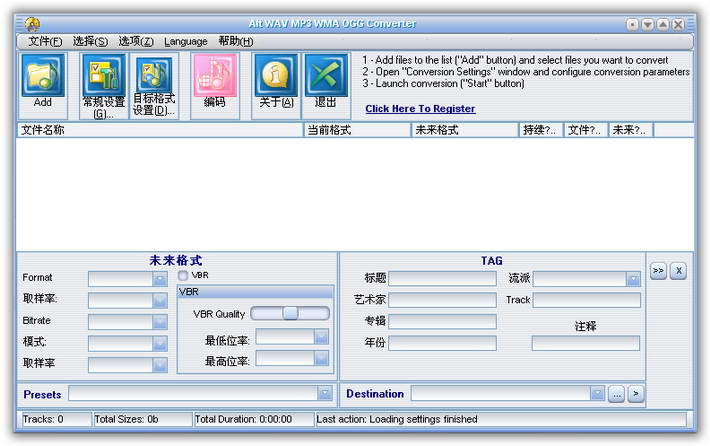This screenshot has width=710, height=446.
Task: Click the >> button beside TAG panel
Action: coord(658,271)
